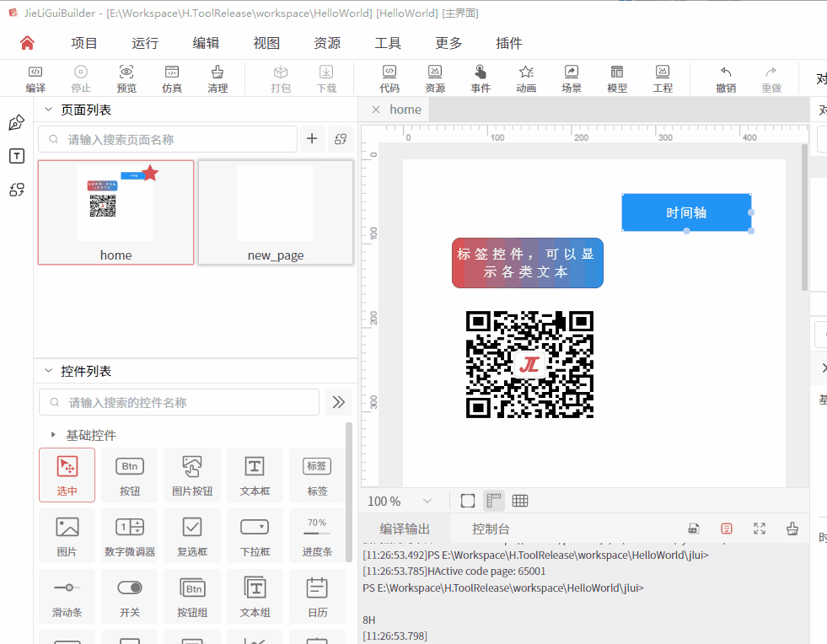Viewport: 827px width, 644px height.
Task: Switch to the 控制台 tab
Action: [491, 529]
